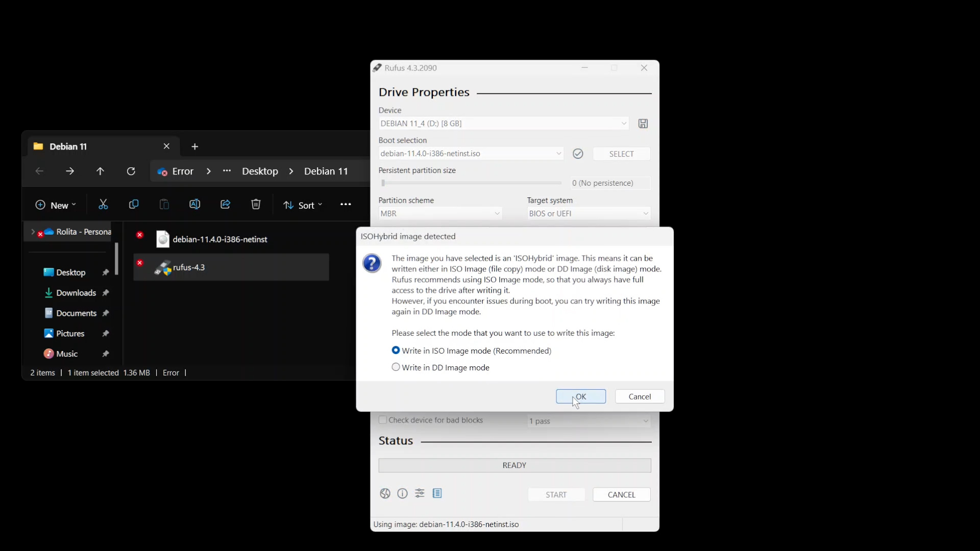
Task: Select the rufus-4.3 file name
Action: pyautogui.click(x=189, y=267)
